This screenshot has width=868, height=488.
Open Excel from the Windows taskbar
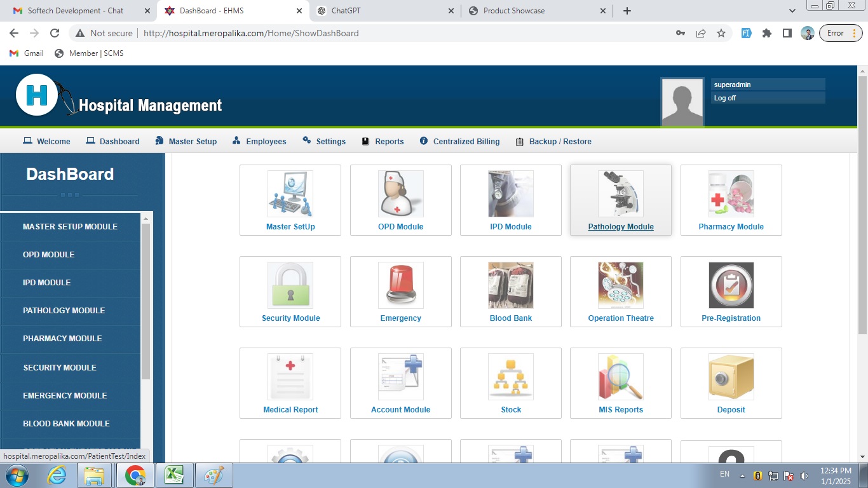click(x=174, y=475)
